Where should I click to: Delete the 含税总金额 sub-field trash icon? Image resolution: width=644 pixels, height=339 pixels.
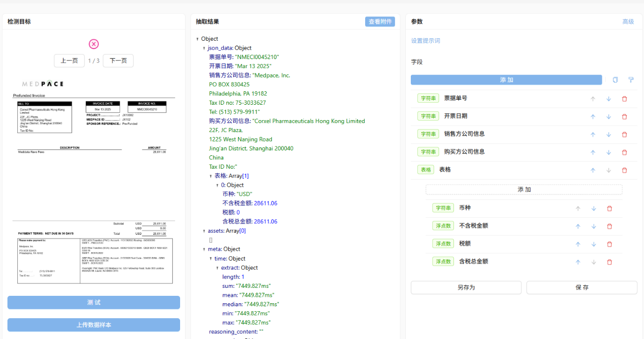click(609, 261)
